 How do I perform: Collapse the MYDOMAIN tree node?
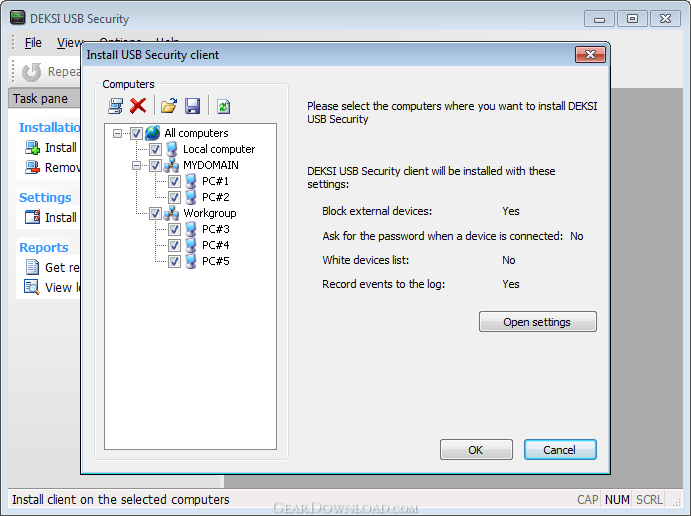137,165
